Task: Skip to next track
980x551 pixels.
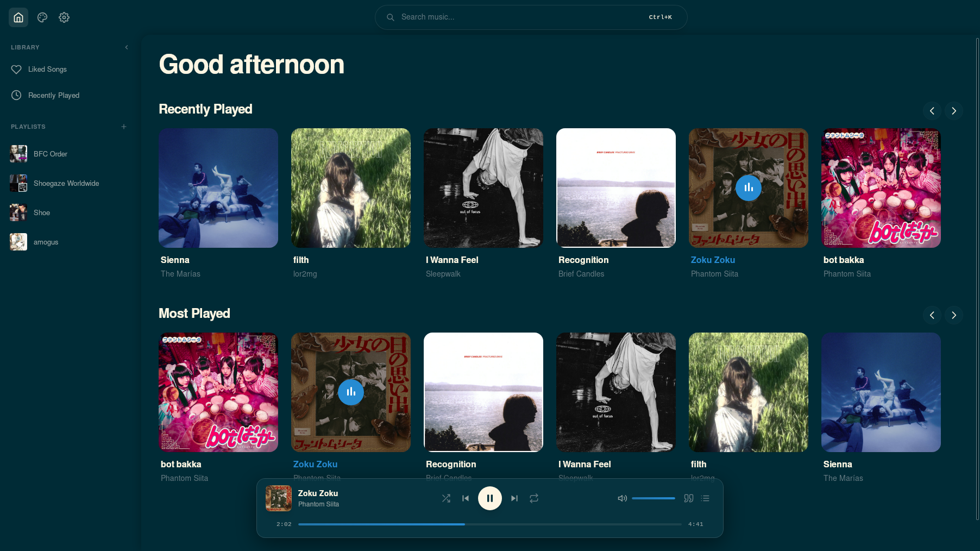Action: coord(514,498)
